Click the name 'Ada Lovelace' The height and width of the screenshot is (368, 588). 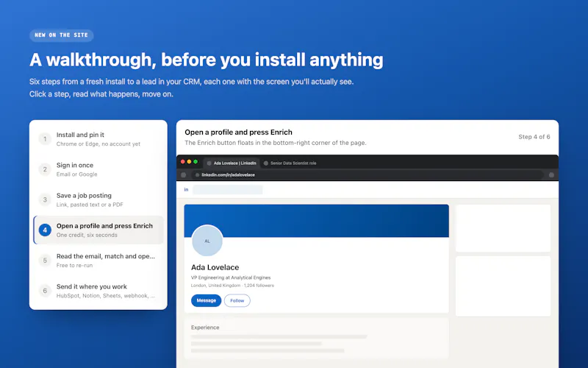click(x=215, y=267)
